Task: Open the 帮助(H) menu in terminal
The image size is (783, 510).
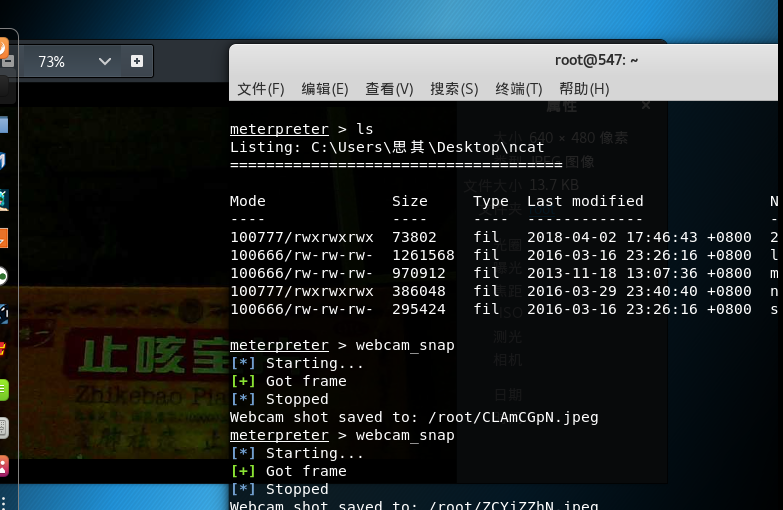Action: (584, 89)
